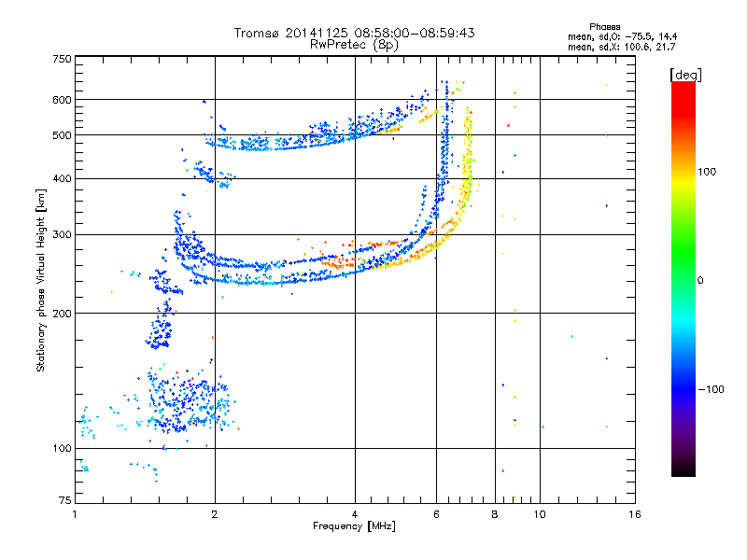The image size is (747, 560).
Task: Click the y-axis tick label '600'
Action: (62, 100)
